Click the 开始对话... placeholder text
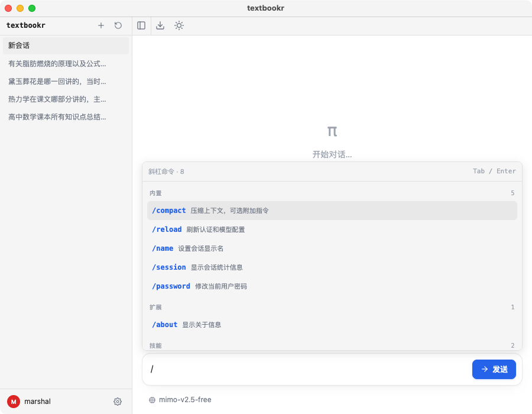This screenshot has width=532, height=414. pyautogui.click(x=332, y=154)
